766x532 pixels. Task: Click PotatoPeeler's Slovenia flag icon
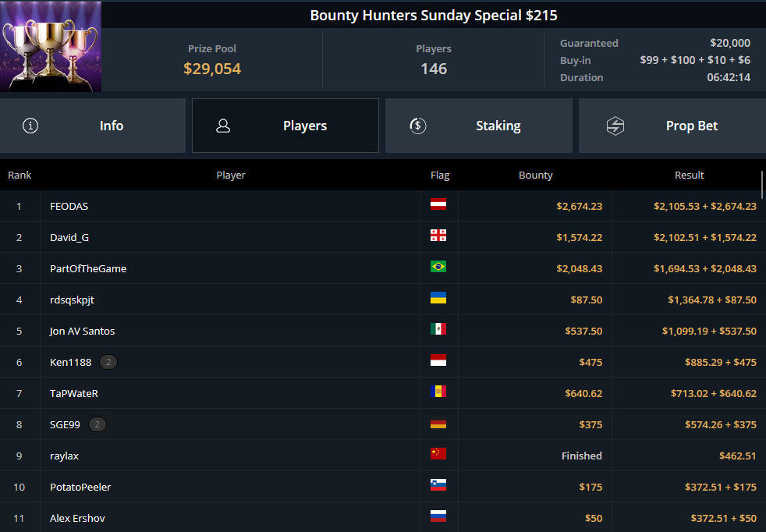[x=438, y=485]
